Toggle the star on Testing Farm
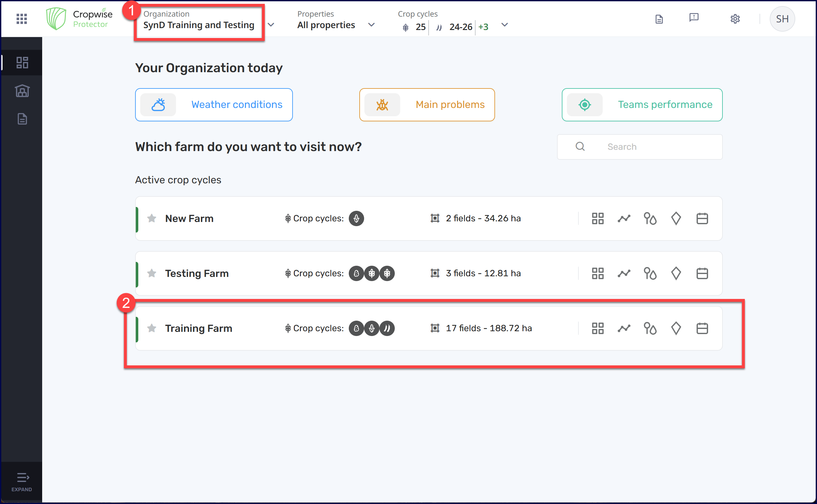This screenshot has height=504, width=817. (x=152, y=273)
